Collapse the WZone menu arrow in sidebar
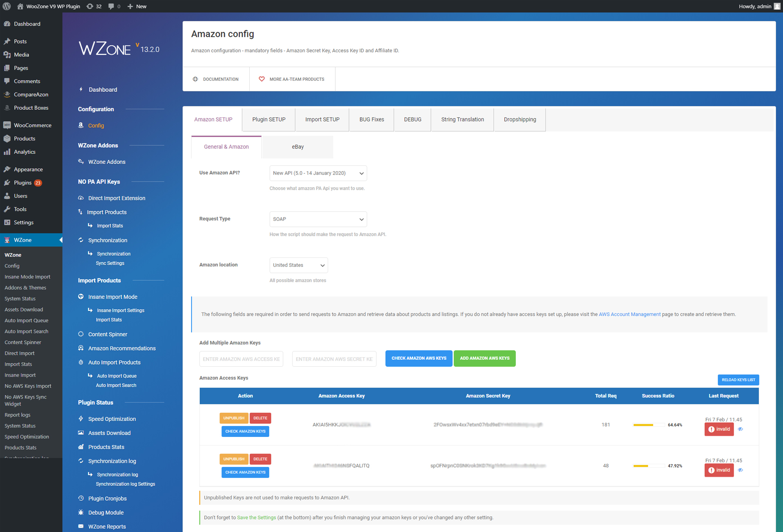The width and height of the screenshot is (783, 532). pos(61,240)
